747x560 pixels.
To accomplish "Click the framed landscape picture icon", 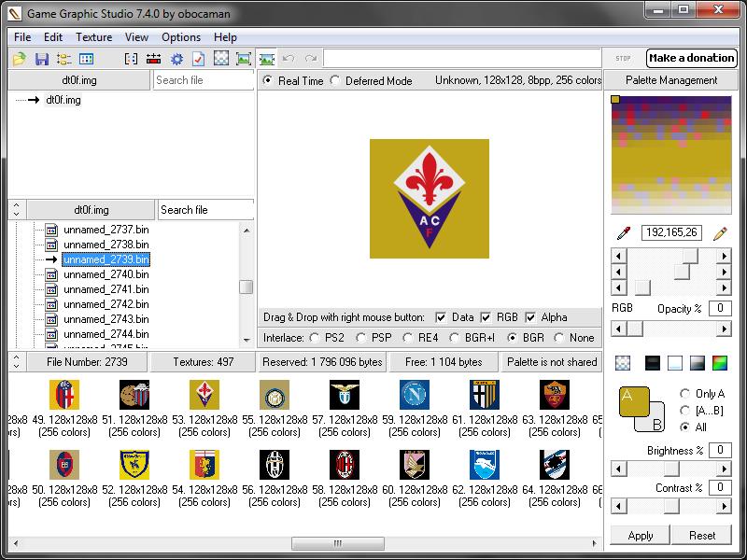I will point(244,59).
